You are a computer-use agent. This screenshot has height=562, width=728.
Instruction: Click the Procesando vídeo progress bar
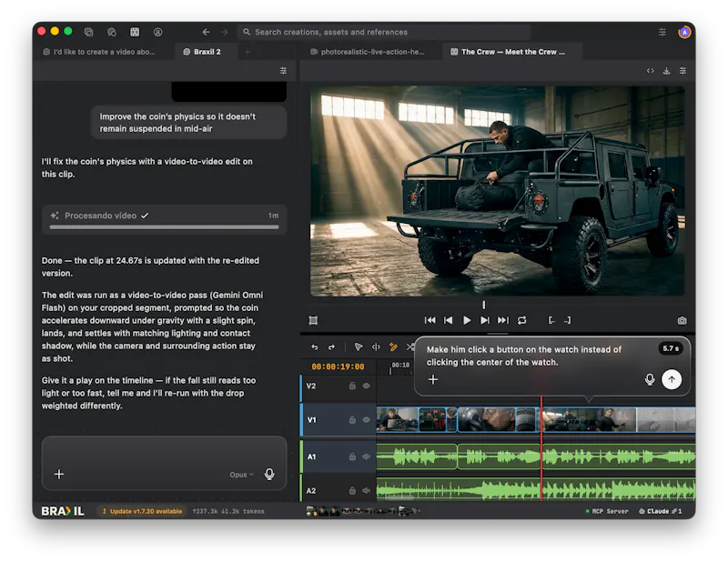[164, 227]
